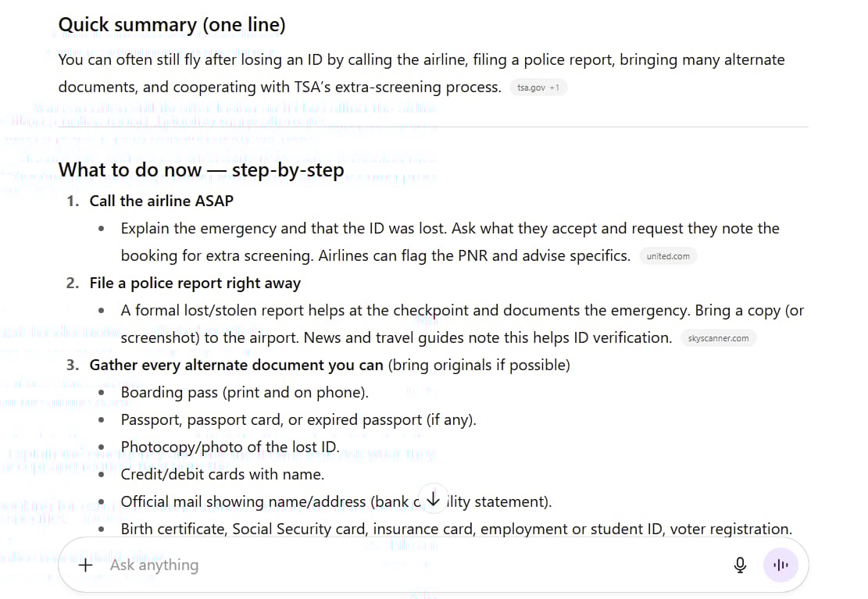Open the united.com citation chip

668,256
